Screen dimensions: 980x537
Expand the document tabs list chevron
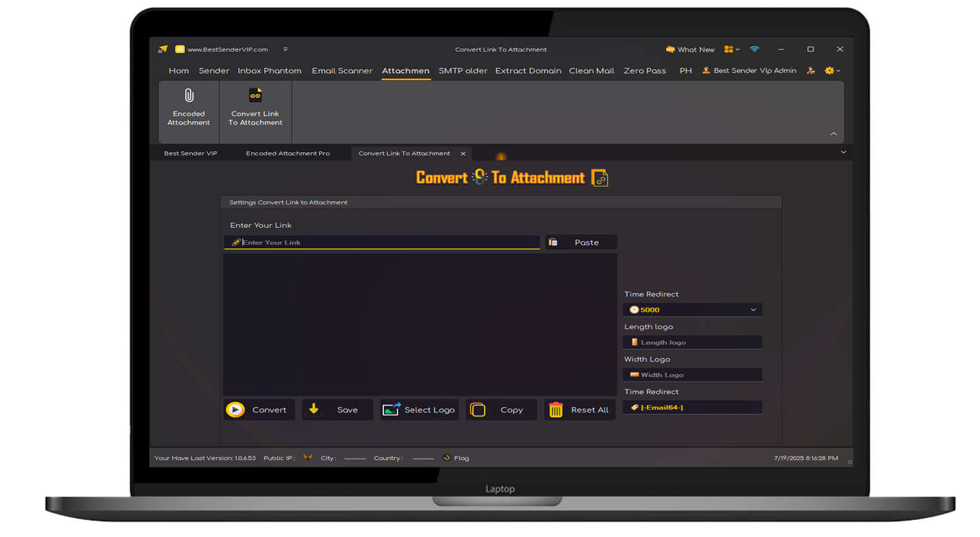pyautogui.click(x=844, y=152)
